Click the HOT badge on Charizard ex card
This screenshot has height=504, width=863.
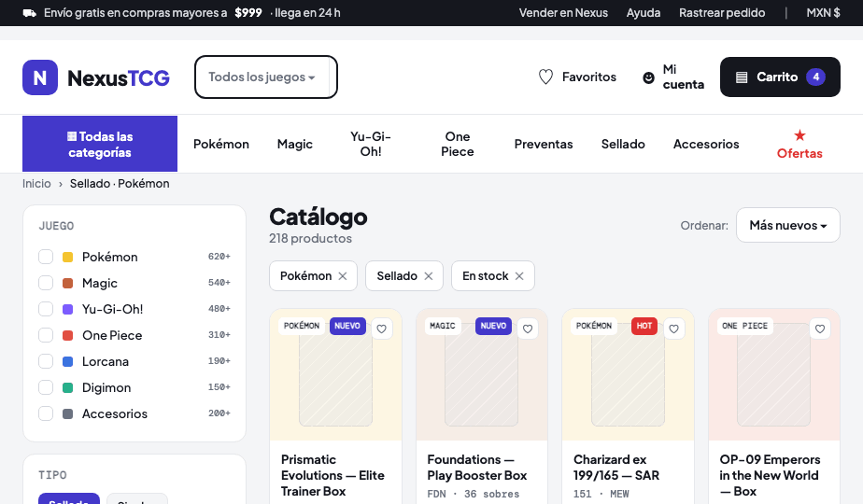(644, 326)
